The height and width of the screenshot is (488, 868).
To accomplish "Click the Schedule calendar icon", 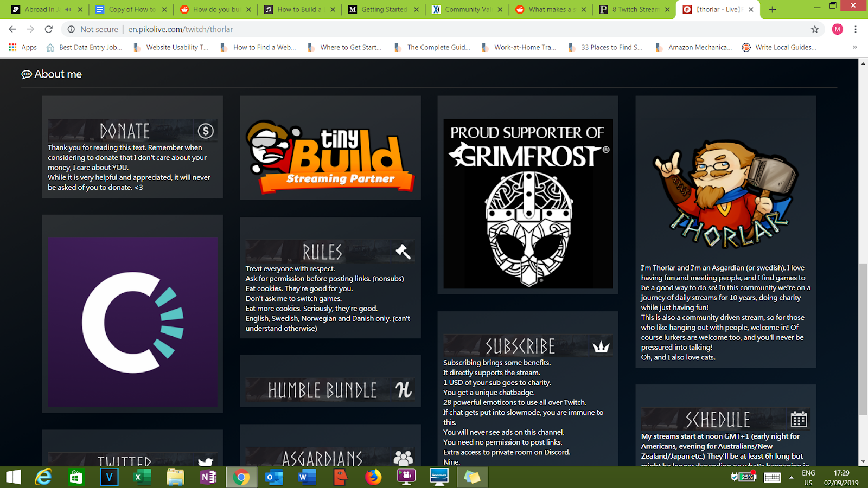I will tap(799, 419).
